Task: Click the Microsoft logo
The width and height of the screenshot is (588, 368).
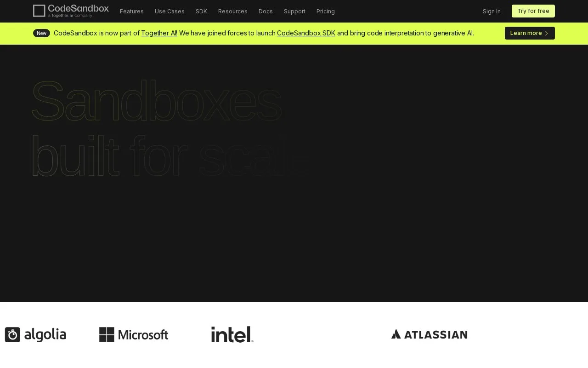Action: click(134, 334)
